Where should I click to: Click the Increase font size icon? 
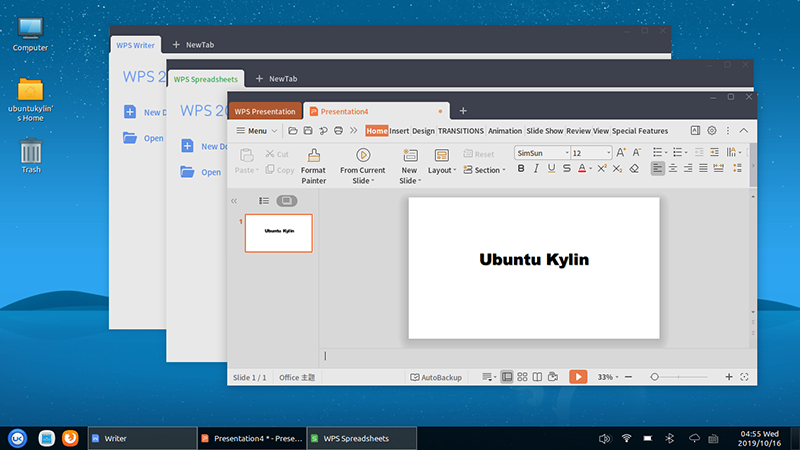coord(620,153)
